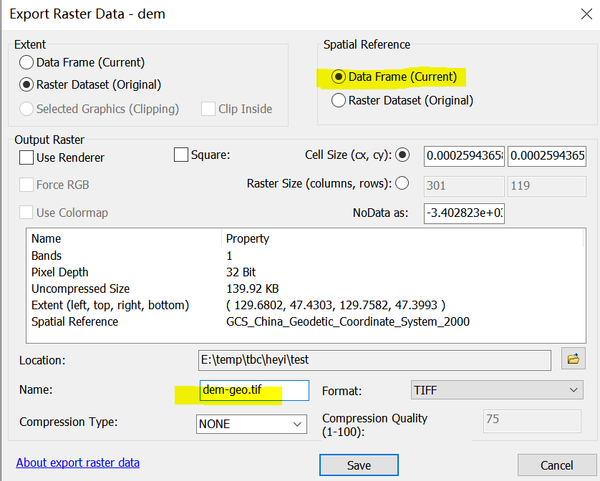The width and height of the screenshot is (600, 481).
Task: Select the Spatial Reference row in properties list
Action: tap(75, 322)
